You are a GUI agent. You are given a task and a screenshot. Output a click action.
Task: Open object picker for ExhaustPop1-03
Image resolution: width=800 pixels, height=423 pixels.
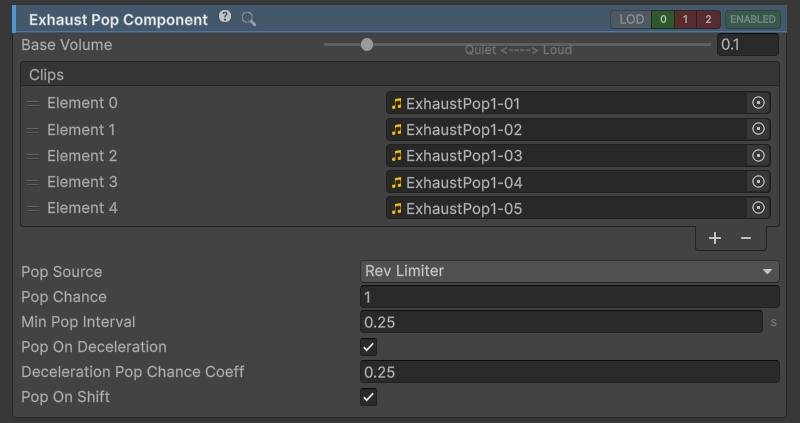click(x=758, y=155)
